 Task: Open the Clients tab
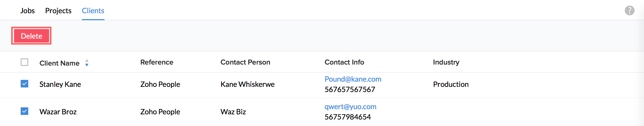pyautogui.click(x=93, y=11)
